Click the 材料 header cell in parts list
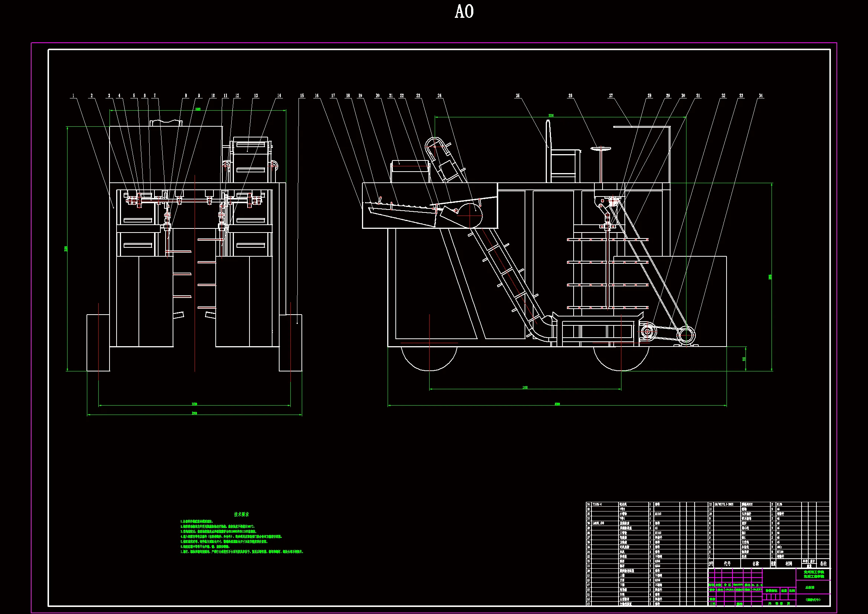The image size is (868, 614). tap(789, 564)
